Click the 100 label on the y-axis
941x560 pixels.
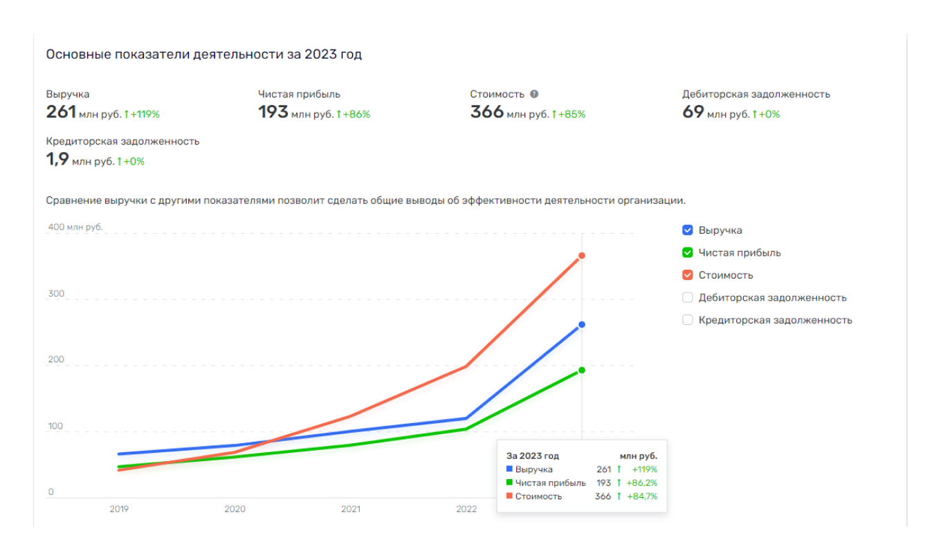(x=55, y=426)
